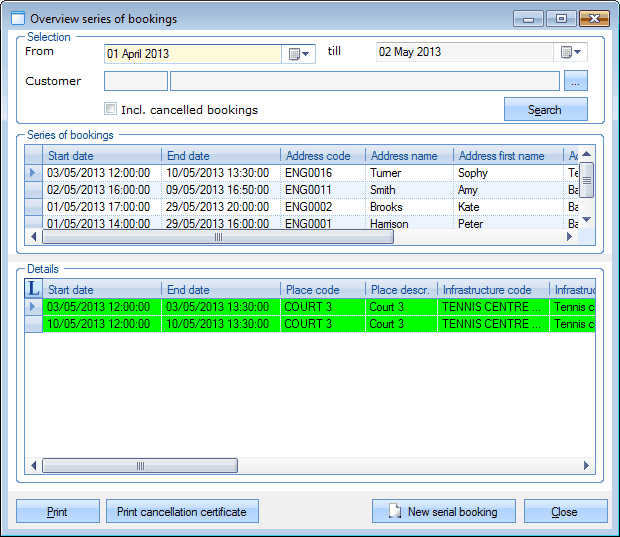
Task: Click the Search button
Action: coord(545,109)
